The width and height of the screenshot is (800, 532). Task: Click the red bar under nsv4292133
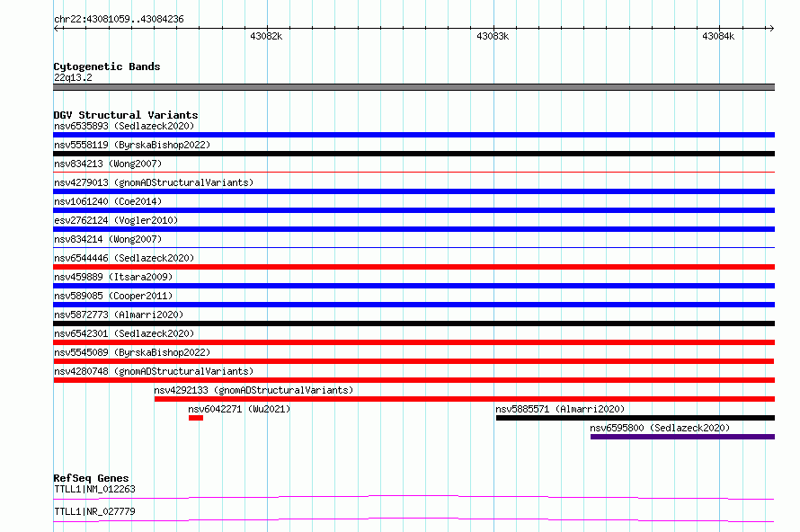tap(465, 399)
